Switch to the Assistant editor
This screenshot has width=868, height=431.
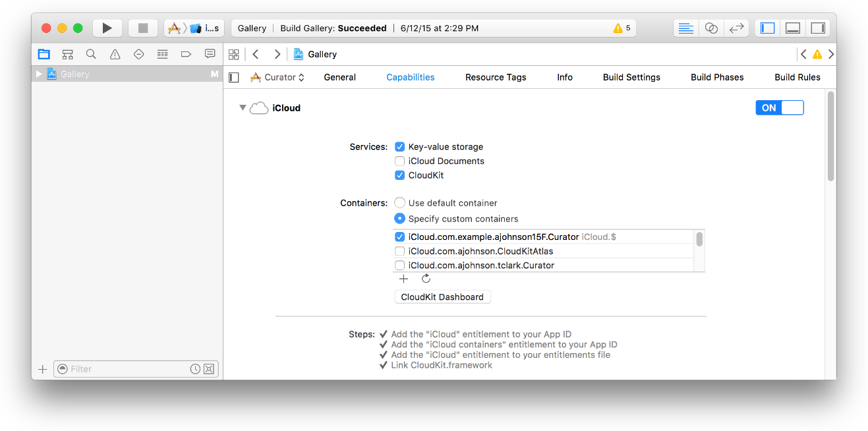coord(711,28)
